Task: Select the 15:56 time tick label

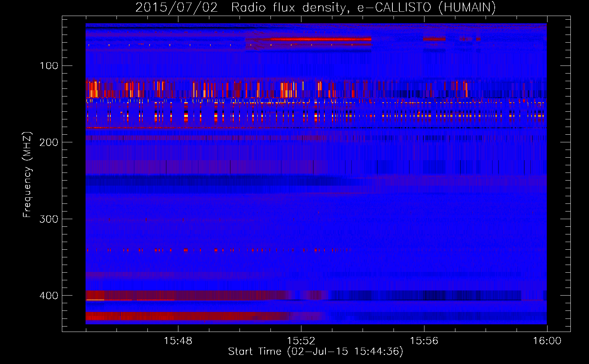Action: coord(424,341)
